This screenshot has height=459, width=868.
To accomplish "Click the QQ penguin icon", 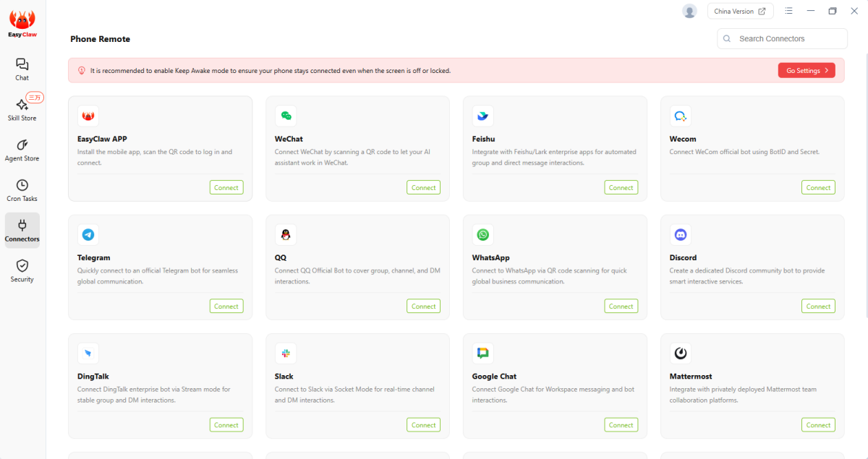I will coord(286,235).
